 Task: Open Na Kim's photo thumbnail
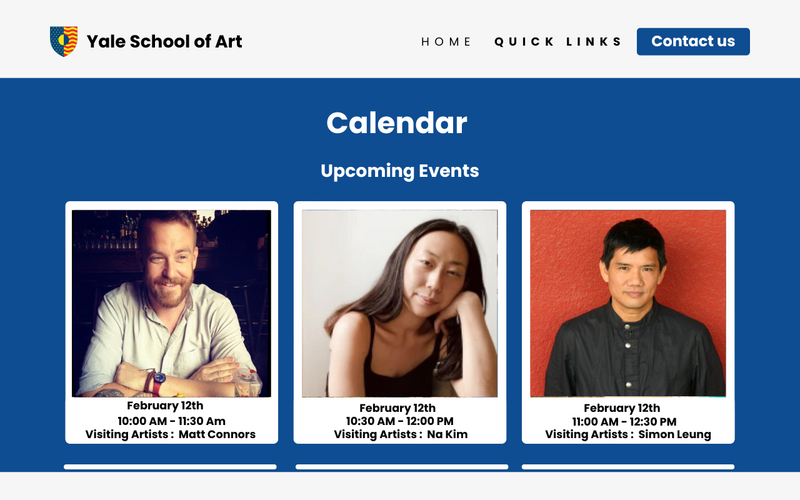[400, 303]
